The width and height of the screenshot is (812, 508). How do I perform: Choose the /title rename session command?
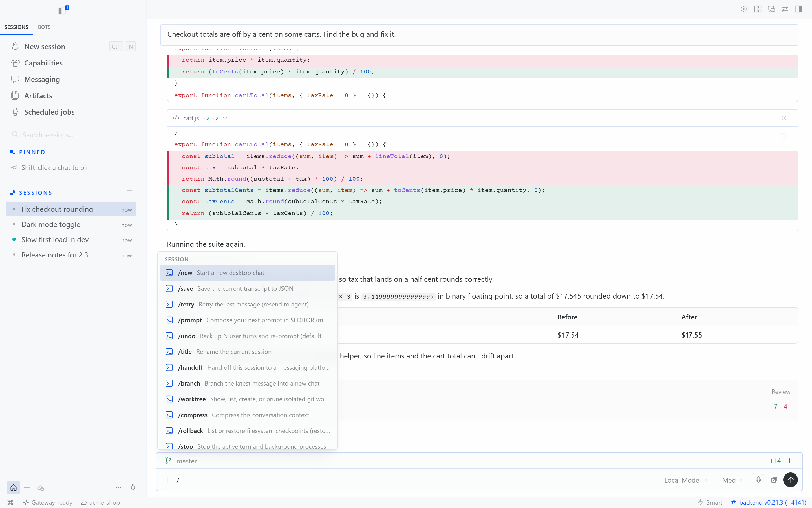coord(248,352)
